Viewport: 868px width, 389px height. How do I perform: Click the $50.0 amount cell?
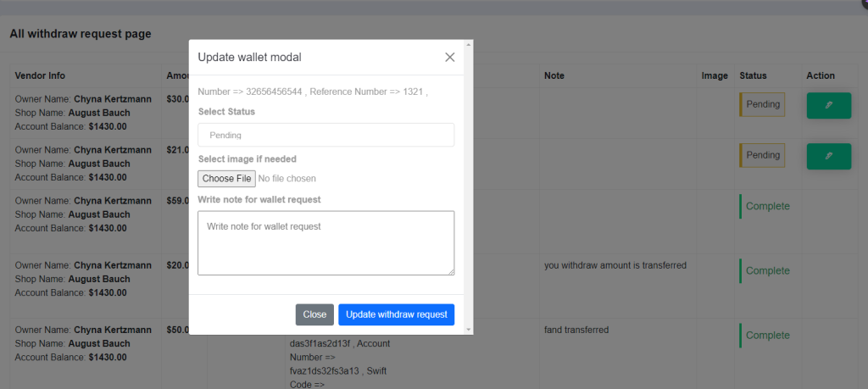point(178,330)
